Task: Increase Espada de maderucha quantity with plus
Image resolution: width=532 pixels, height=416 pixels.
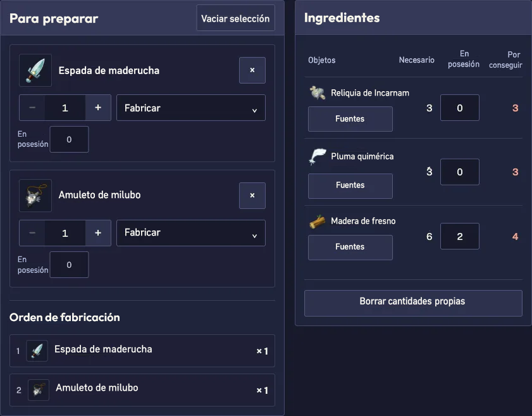Action: (98, 108)
